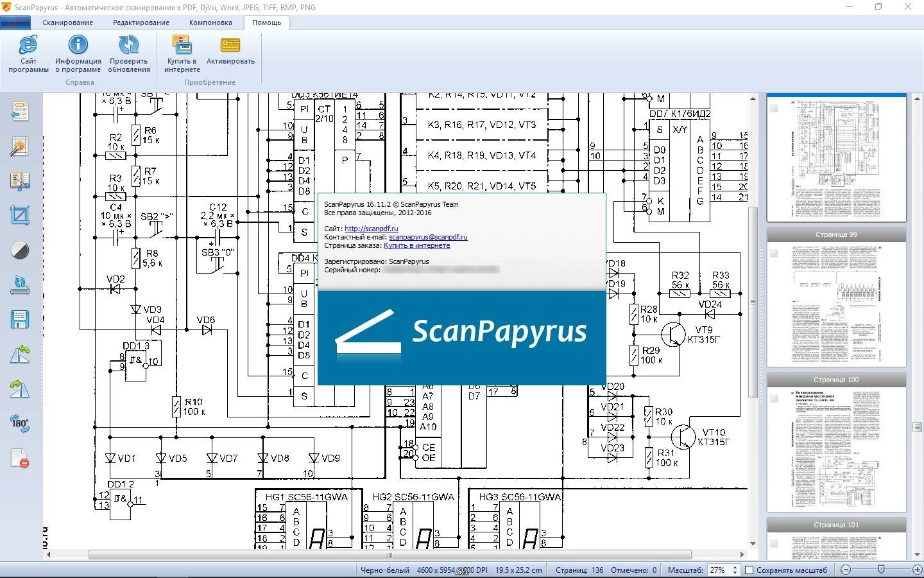
Task: Open the 'Редактирование' ribbon tab
Action: (141, 22)
